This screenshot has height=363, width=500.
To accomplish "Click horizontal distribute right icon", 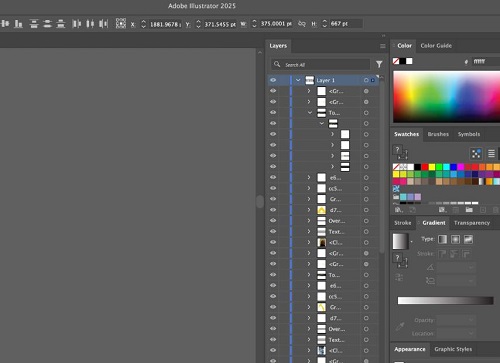I will (x=104, y=24).
